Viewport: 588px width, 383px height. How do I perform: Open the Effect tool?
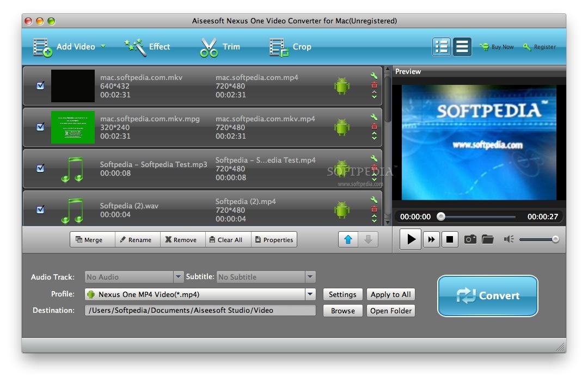(x=147, y=47)
